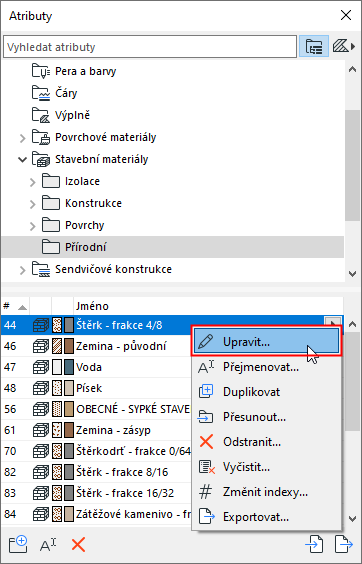Open the Čáry folder

tap(66, 93)
